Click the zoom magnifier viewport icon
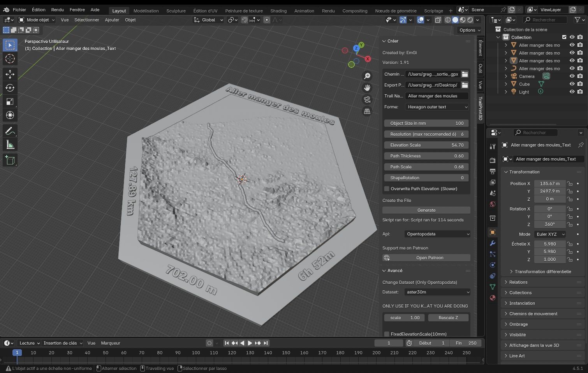 click(x=367, y=76)
